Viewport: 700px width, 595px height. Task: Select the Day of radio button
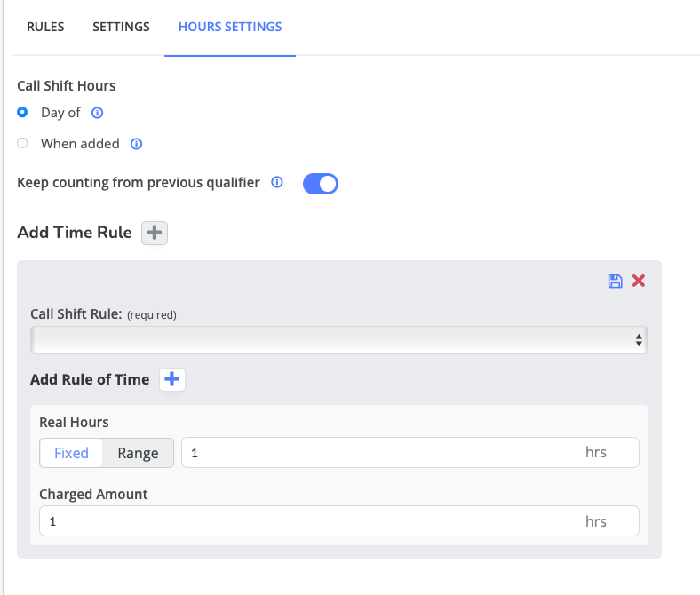(22, 112)
